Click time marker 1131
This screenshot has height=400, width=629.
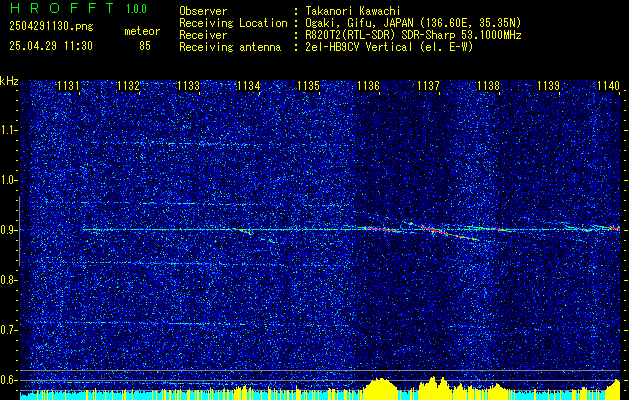[68, 86]
